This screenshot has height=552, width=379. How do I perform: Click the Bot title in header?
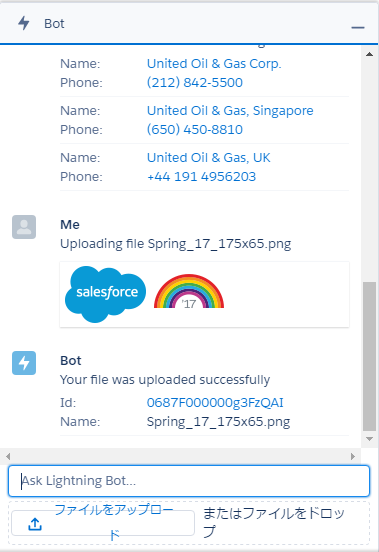pyautogui.click(x=54, y=24)
